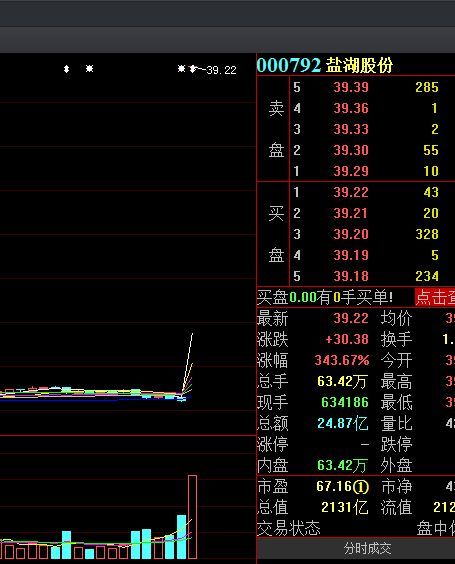Click sell level 5 volume 285
Image resolution: width=455 pixels, height=564 pixels.
[427, 87]
